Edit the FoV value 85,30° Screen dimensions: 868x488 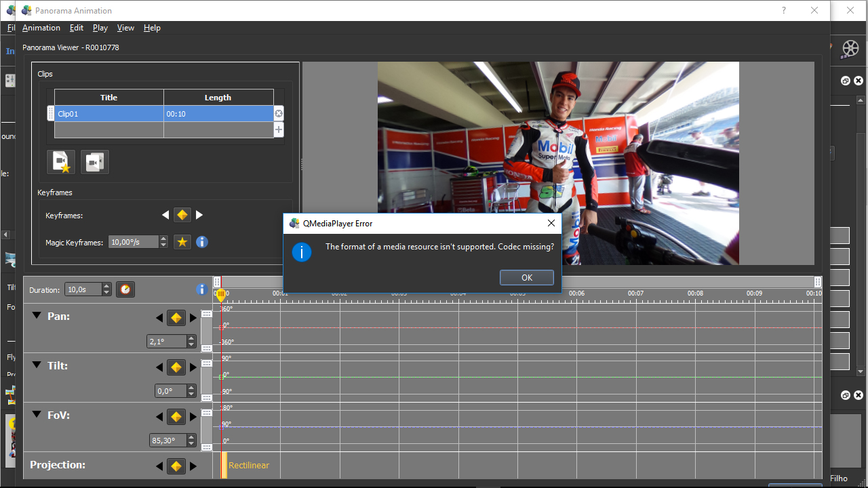click(167, 441)
